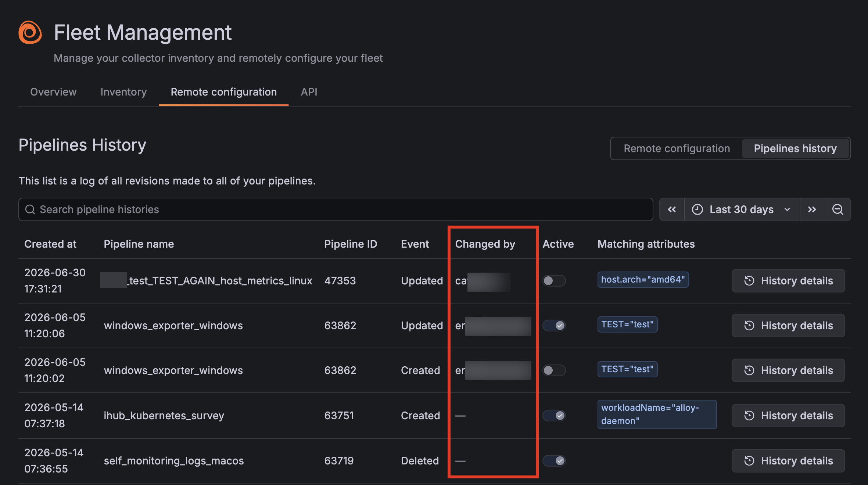This screenshot has width=868, height=485.
Task: Click the Created at column header
Action: [x=50, y=244]
